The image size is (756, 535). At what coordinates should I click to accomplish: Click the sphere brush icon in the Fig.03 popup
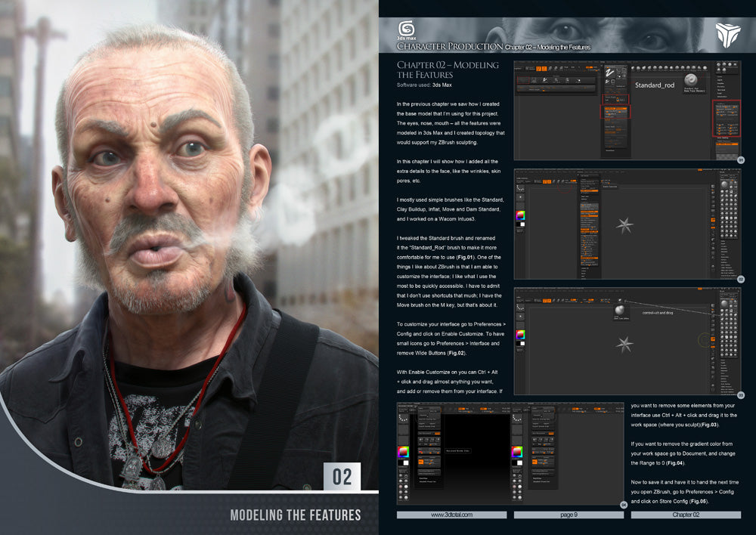tap(620, 311)
